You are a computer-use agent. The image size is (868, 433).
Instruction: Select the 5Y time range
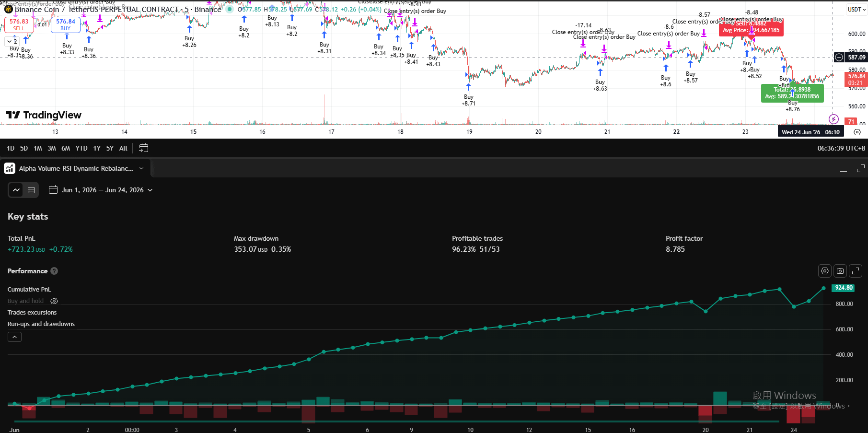coord(110,148)
